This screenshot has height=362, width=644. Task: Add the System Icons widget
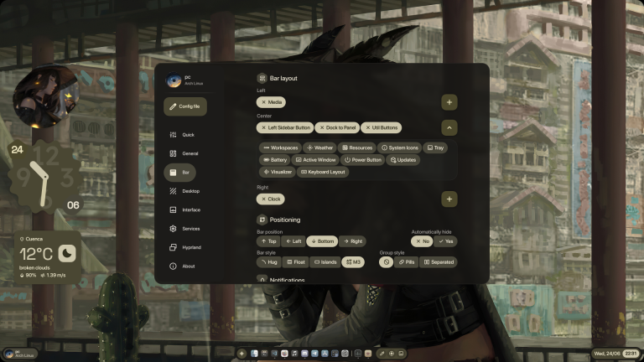(x=400, y=147)
